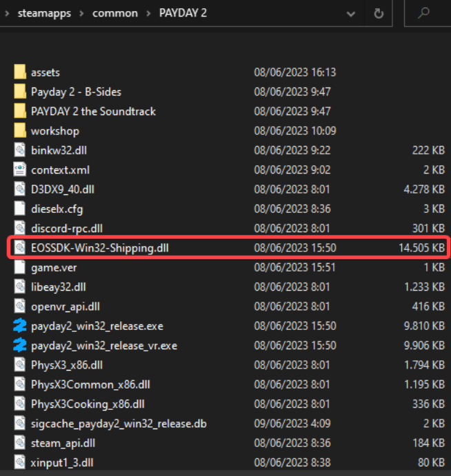This screenshot has width=451, height=476.
Task: Click the openvr_api.dll file icon
Action: (20, 307)
